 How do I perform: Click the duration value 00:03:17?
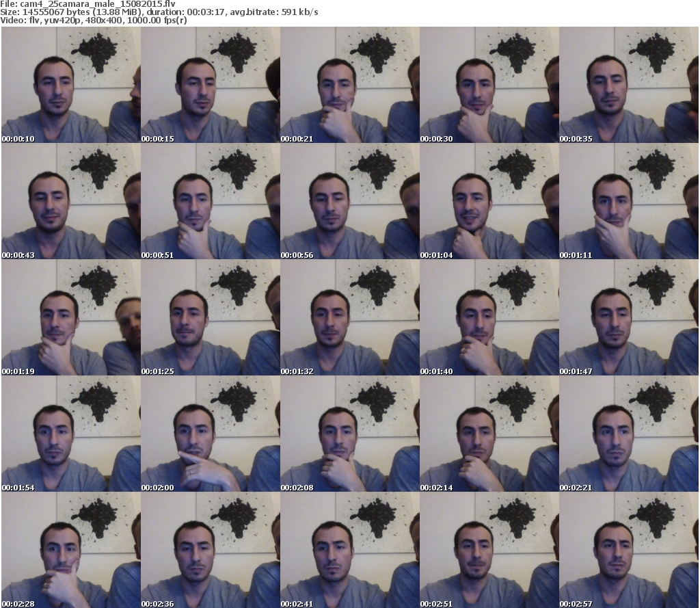point(205,12)
